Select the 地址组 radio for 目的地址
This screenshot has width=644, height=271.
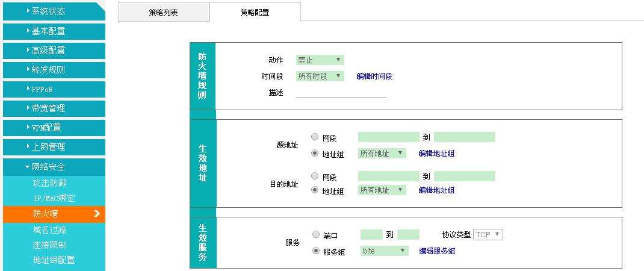pyautogui.click(x=315, y=190)
